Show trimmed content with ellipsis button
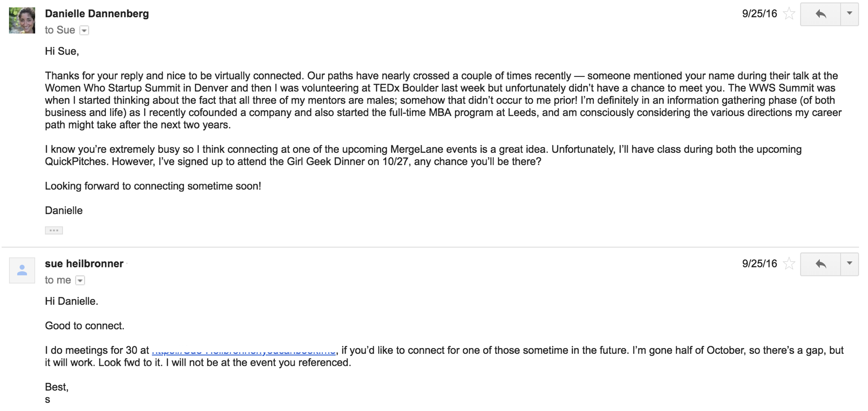This screenshot has height=411, width=868. click(54, 230)
